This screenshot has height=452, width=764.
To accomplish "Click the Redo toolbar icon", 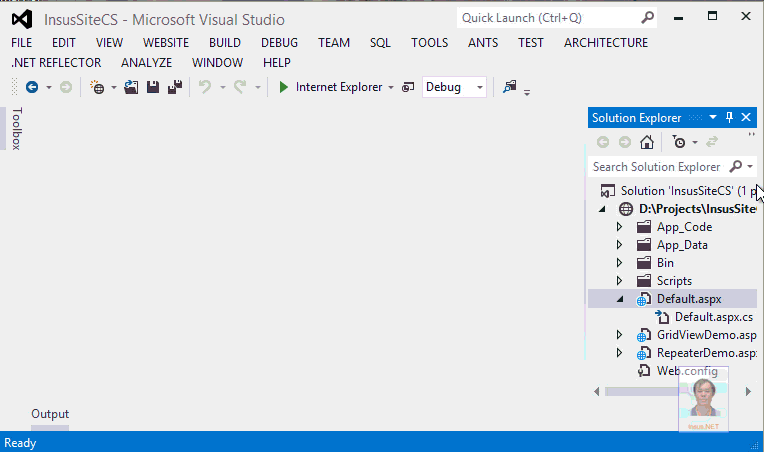I will tap(240, 87).
